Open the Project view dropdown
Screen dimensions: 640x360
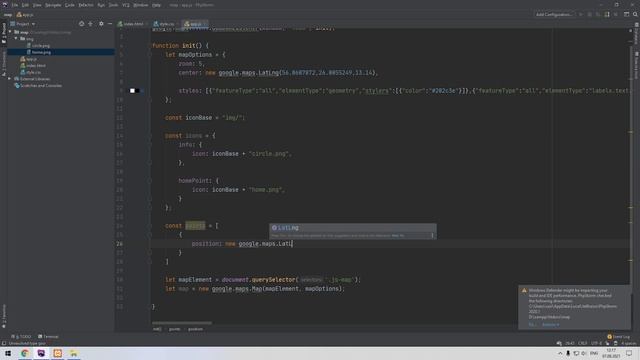pos(23,24)
